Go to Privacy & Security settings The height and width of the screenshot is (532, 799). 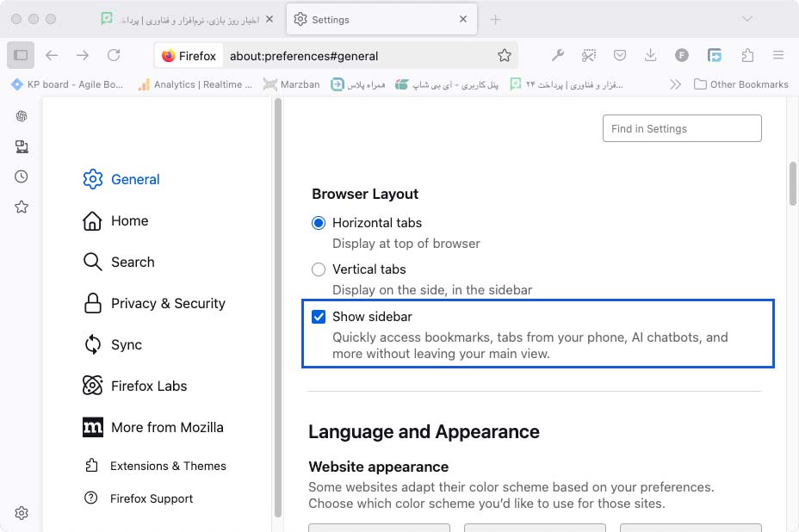pos(168,303)
